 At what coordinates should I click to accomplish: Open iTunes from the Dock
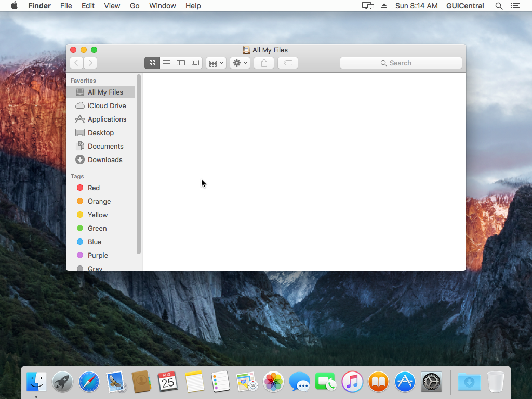tap(352, 382)
